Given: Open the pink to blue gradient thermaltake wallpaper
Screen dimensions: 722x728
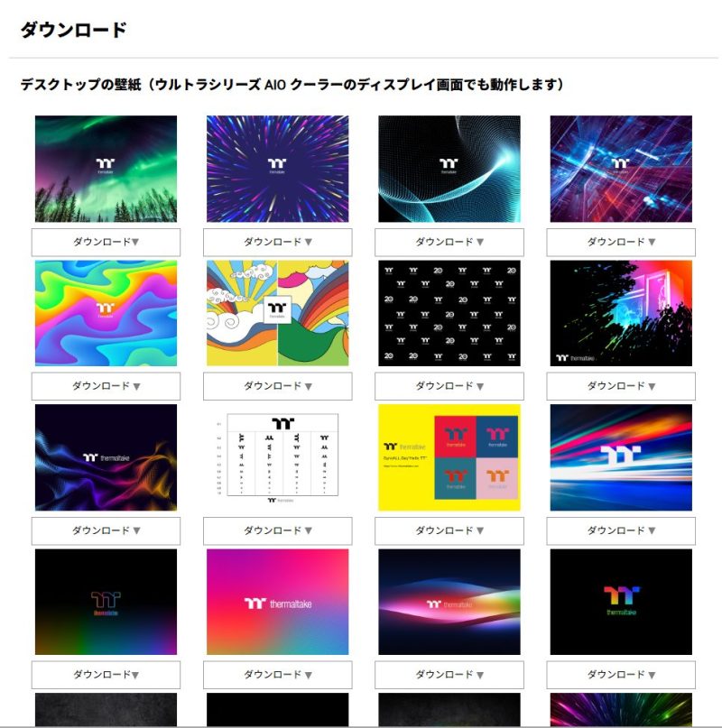Looking at the screenshot, I should coord(277,602).
